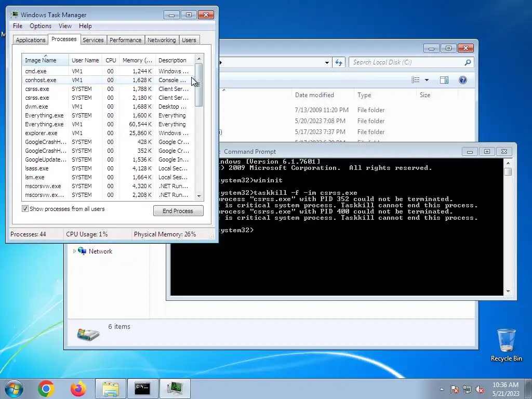Screen dimensions: 532x399
Task: Open the Windows Start menu orb
Action: pos(14,389)
